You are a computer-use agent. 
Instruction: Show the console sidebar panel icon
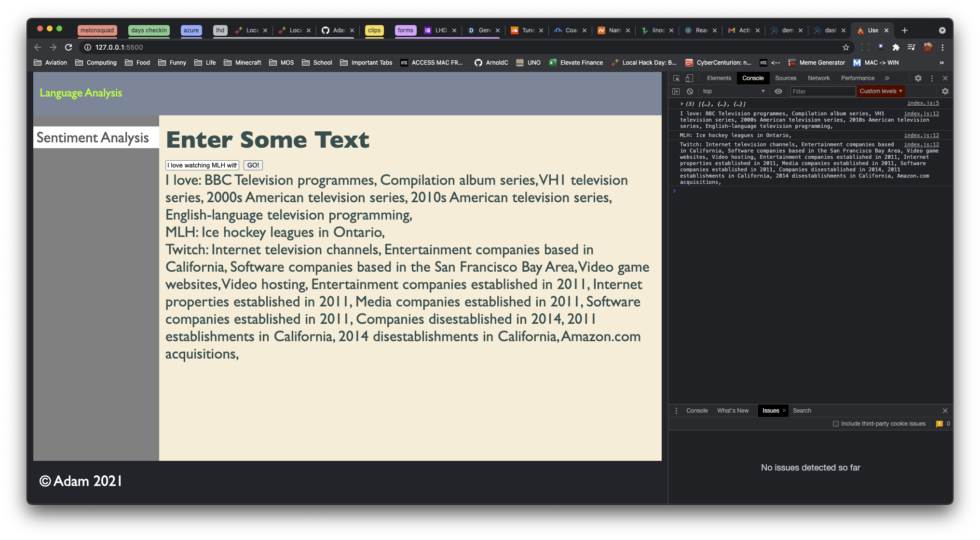pos(676,91)
